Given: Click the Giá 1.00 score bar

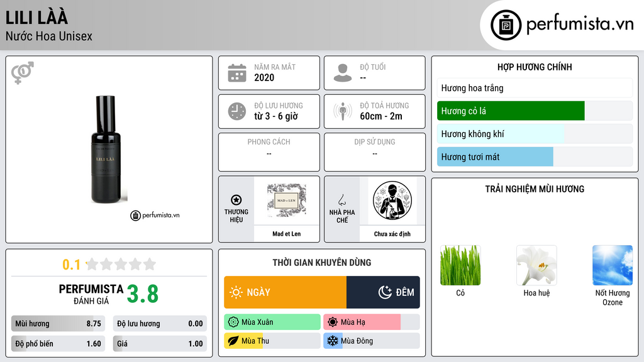Looking at the screenshot, I should point(160,344).
